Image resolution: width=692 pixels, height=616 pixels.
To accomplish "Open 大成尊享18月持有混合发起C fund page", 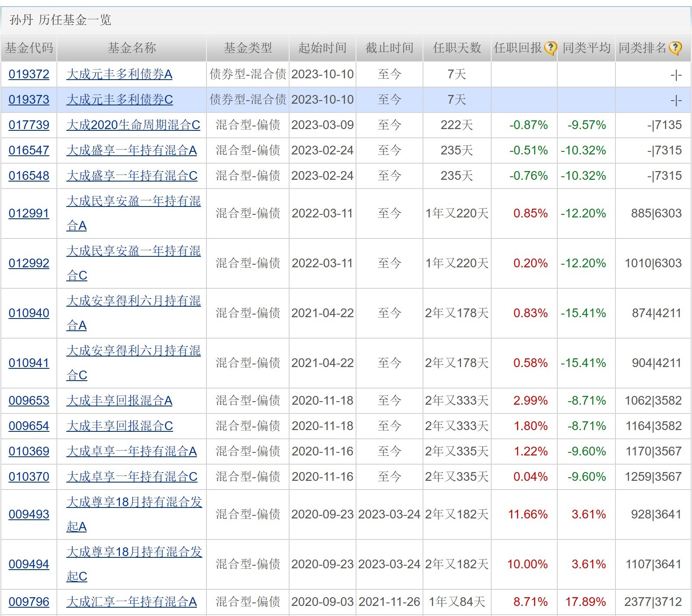I will 134,564.
